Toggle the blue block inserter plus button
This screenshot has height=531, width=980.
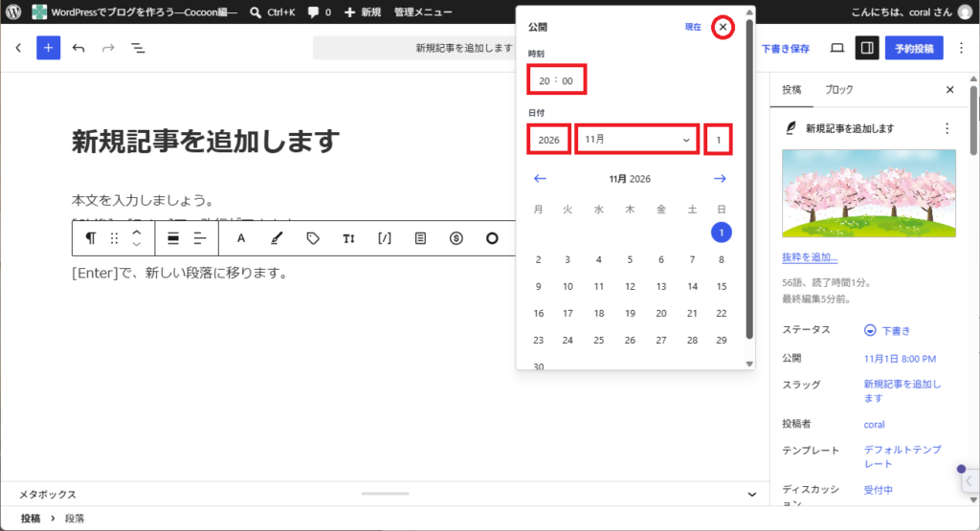point(48,48)
